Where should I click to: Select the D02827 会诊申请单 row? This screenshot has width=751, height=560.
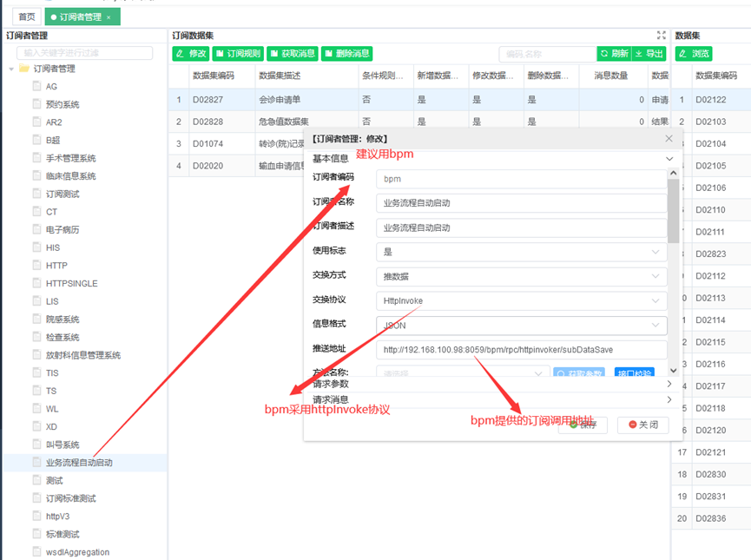tap(419, 100)
